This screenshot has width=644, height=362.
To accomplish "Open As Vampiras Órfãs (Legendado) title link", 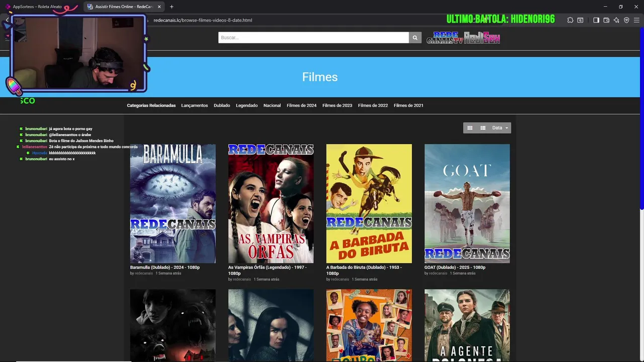I will point(267,270).
